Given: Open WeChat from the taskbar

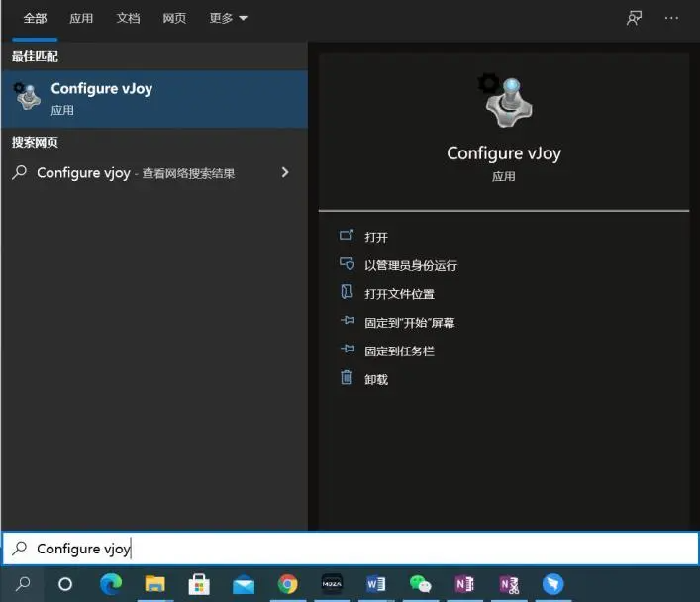Looking at the screenshot, I should pyautogui.click(x=420, y=584).
